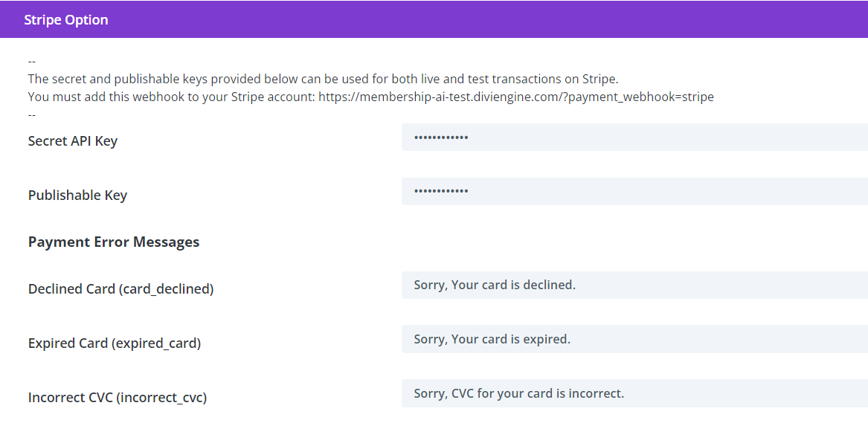
Task: Click the 'secret and publishable keys' description line
Action: tap(323, 79)
